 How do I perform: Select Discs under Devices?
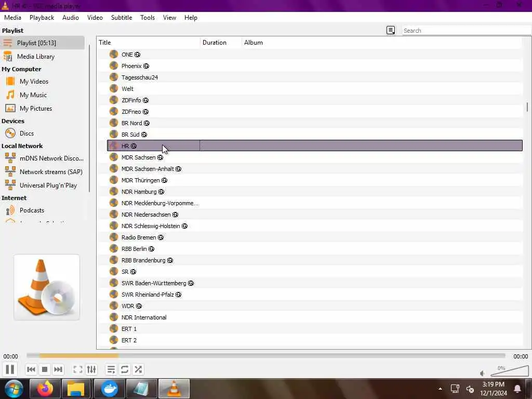[43, 134]
